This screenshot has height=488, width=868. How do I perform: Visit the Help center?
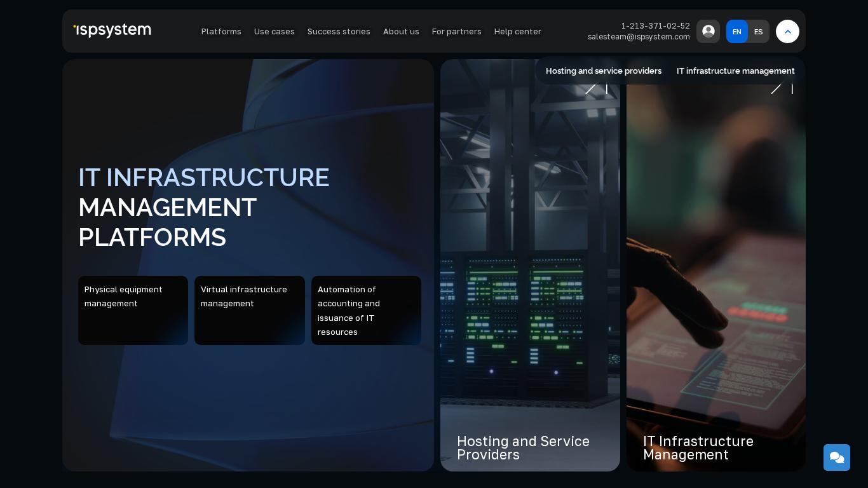518,31
